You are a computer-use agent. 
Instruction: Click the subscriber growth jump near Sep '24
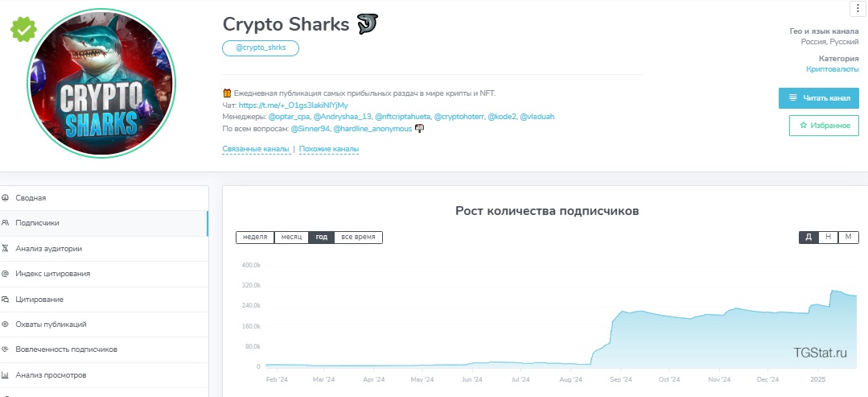[611, 333]
